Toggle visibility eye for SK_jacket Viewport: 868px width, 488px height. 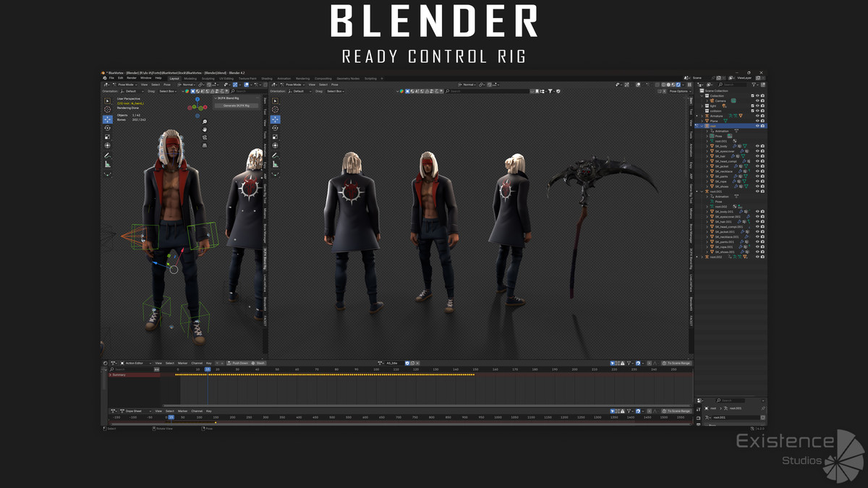pos(757,166)
